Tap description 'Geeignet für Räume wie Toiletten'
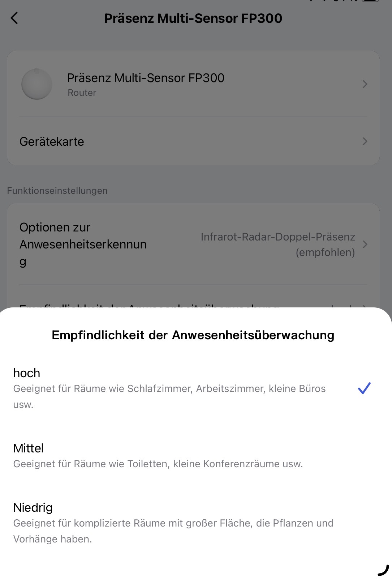 tap(158, 464)
